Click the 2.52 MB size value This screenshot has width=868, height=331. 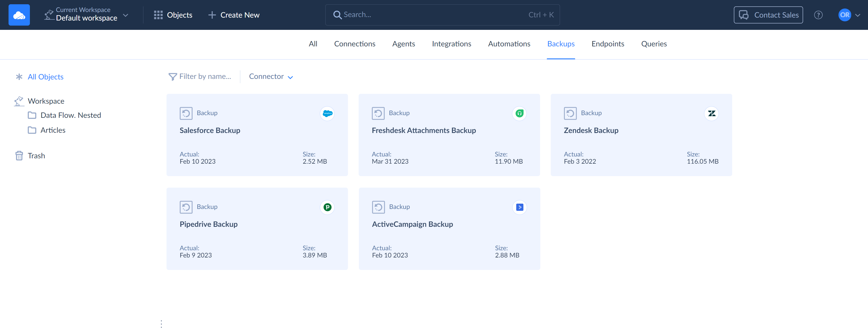(x=315, y=162)
